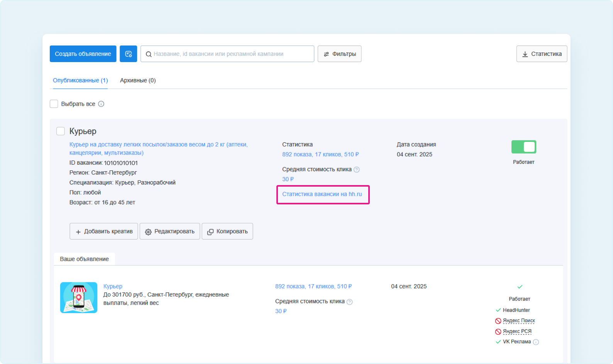Switch to the Архивные tab
This screenshot has height=364, width=613.
(138, 81)
